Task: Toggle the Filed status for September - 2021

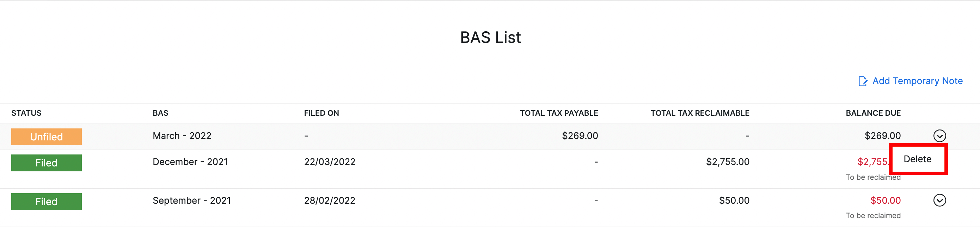Action: click(46, 201)
